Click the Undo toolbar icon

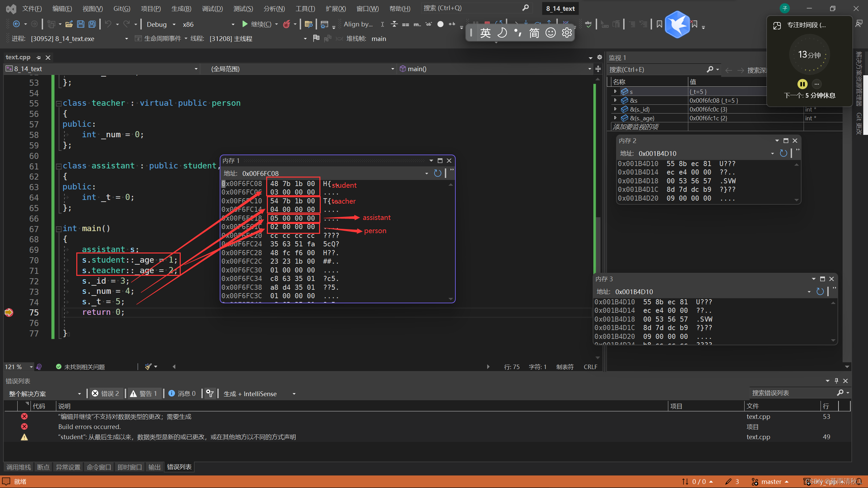pos(108,24)
